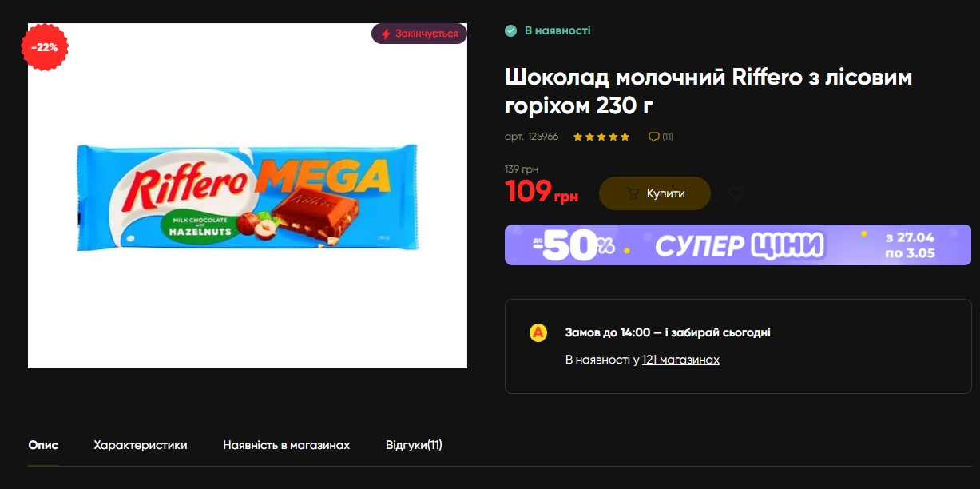980x489 pixels.
Task: Click the lightning Закінчується badge
Action: [x=419, y=34]
